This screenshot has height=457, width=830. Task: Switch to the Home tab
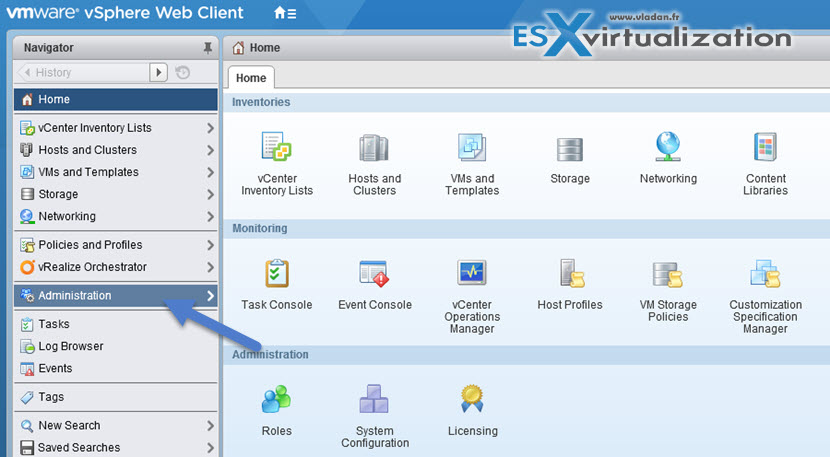pos(251,78)
